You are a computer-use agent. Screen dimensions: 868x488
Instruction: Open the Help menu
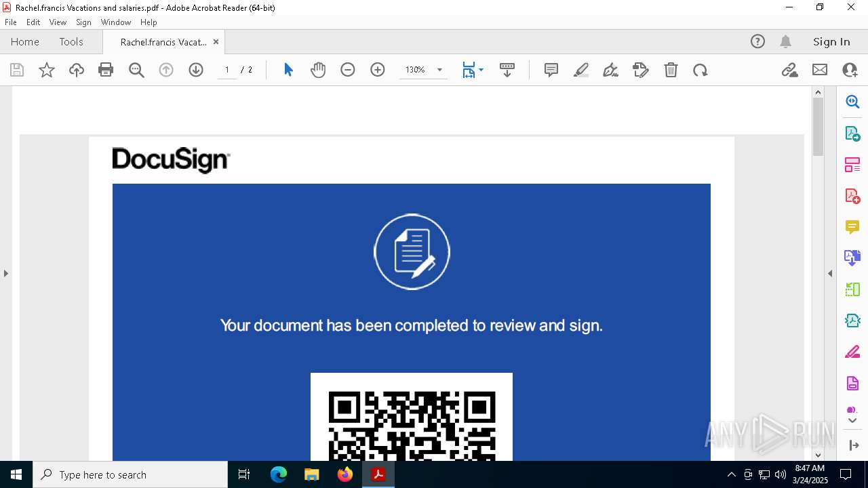pyautogui.click(x=149, y=22)
